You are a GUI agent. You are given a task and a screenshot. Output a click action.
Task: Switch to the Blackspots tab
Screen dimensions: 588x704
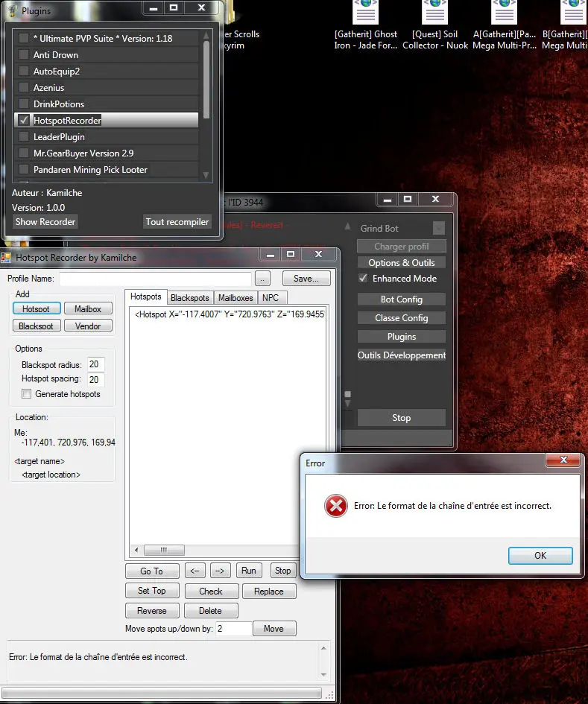point(189,297)
